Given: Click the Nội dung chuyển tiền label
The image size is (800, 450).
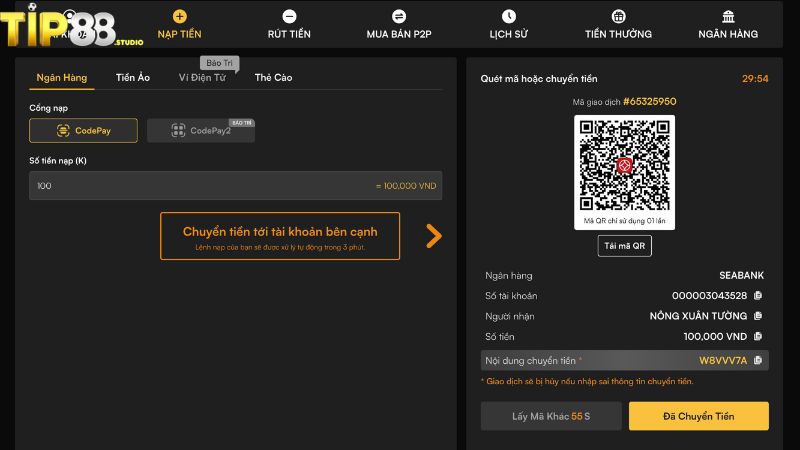Looking at the screenshot, I should point(533,361).
